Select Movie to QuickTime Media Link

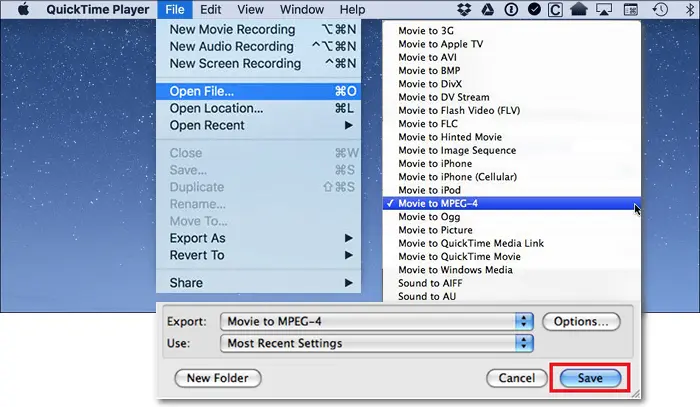pyautogui.click(x=512, y=243)
